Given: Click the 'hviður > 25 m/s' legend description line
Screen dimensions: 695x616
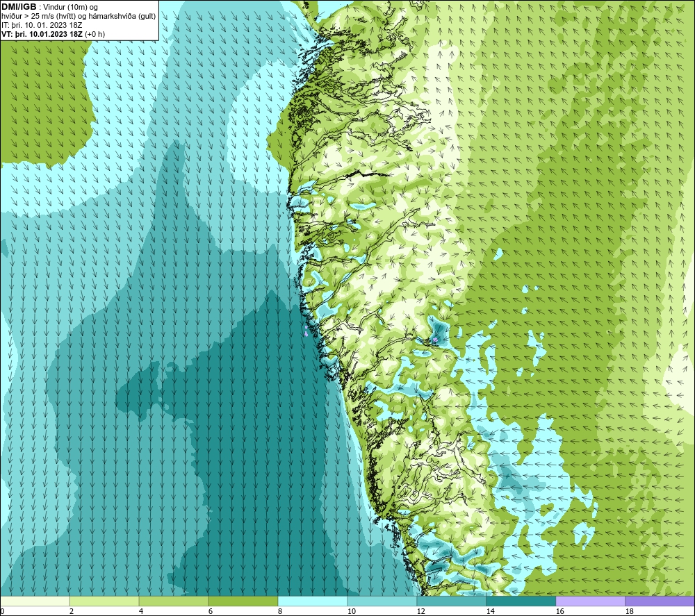Looking at the screenshot, I should point(79,17).
